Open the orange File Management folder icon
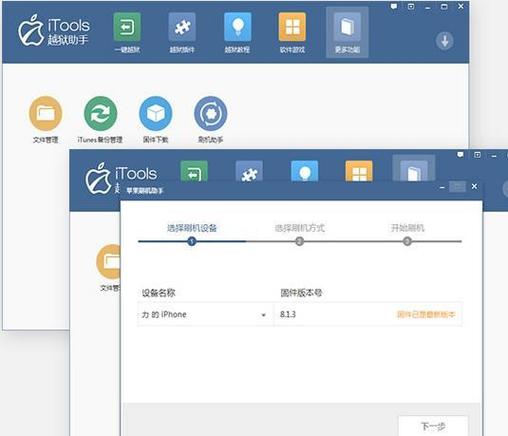508x436 pixels. (x=46, y=113)
